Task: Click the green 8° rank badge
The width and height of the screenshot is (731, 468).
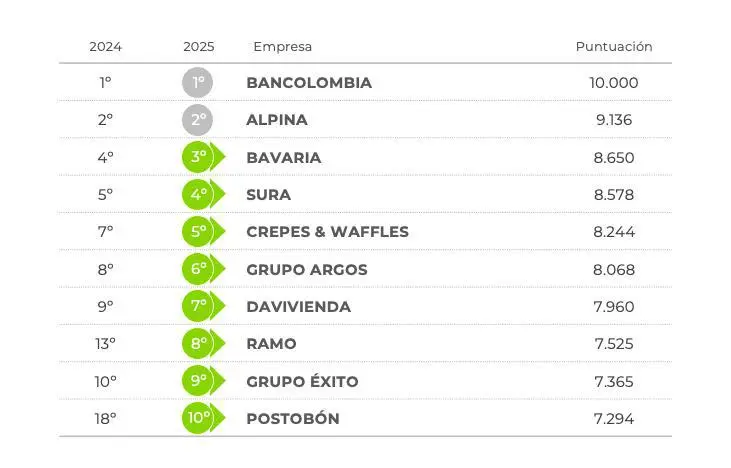Action: [199, 344]
